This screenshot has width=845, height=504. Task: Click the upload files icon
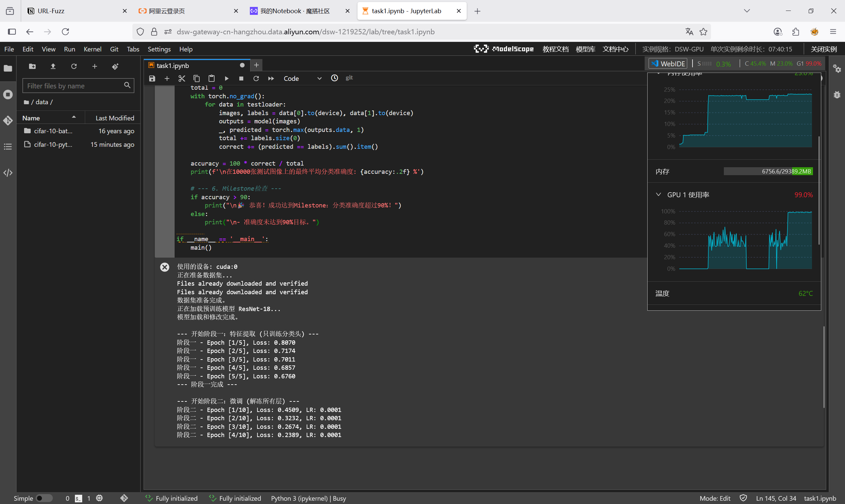[53, 66]
